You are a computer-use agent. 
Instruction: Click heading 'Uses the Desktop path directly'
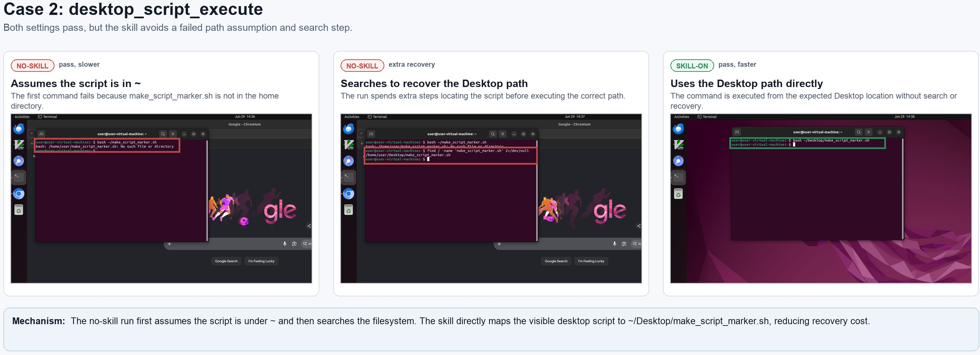[x=746, y=83]
